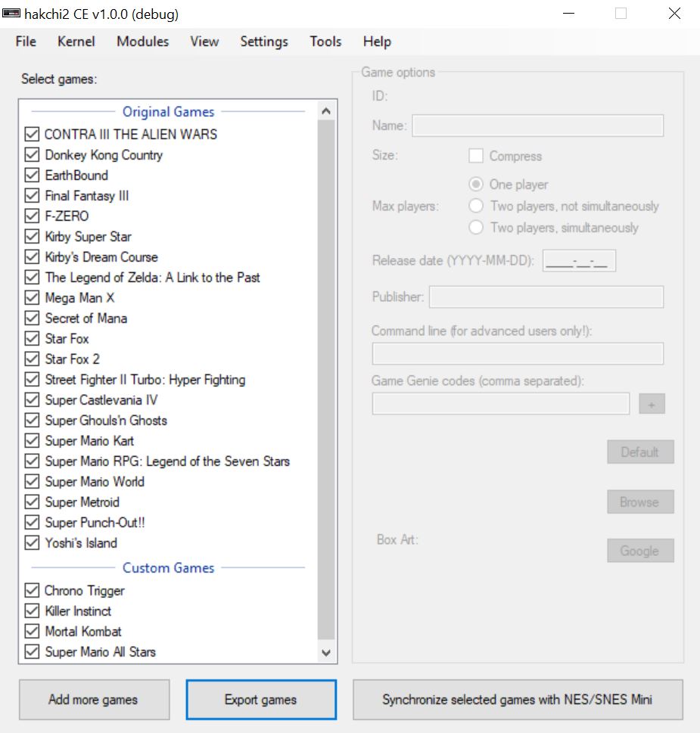700x733 pixels.
Task: Select the Star Fox game entry
Action: (x=67, y=338)
